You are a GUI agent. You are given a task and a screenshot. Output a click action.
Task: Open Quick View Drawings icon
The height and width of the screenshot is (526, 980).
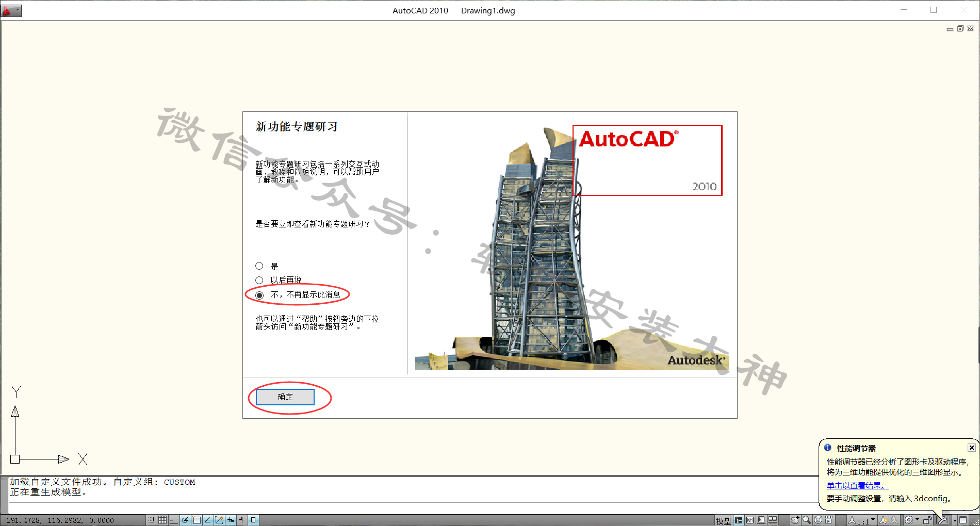(x=773, y=520)
